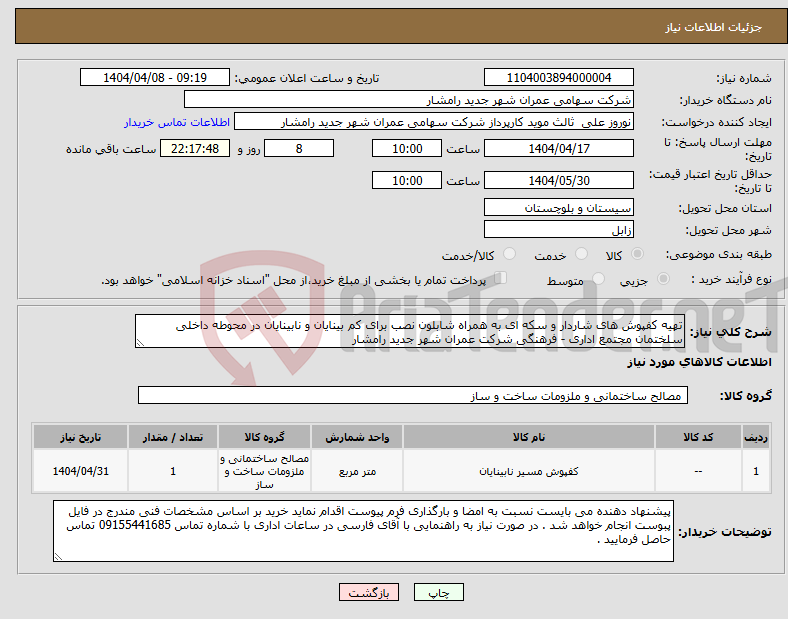This screenshot has height=619, width=788.
Task: Click the cell کفپوش مسیر نابینایان
Action: click(529, 471)
